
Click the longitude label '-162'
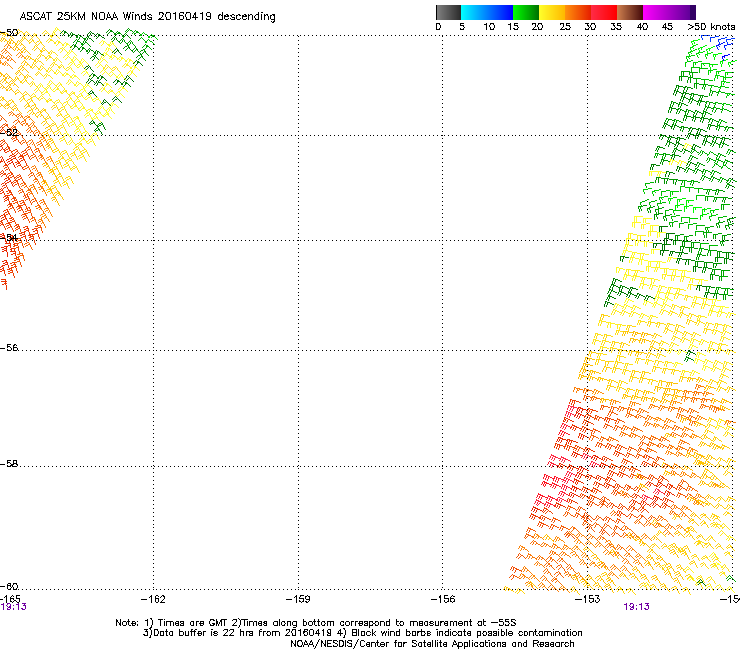pyautogui.click(x=153, y=599)
